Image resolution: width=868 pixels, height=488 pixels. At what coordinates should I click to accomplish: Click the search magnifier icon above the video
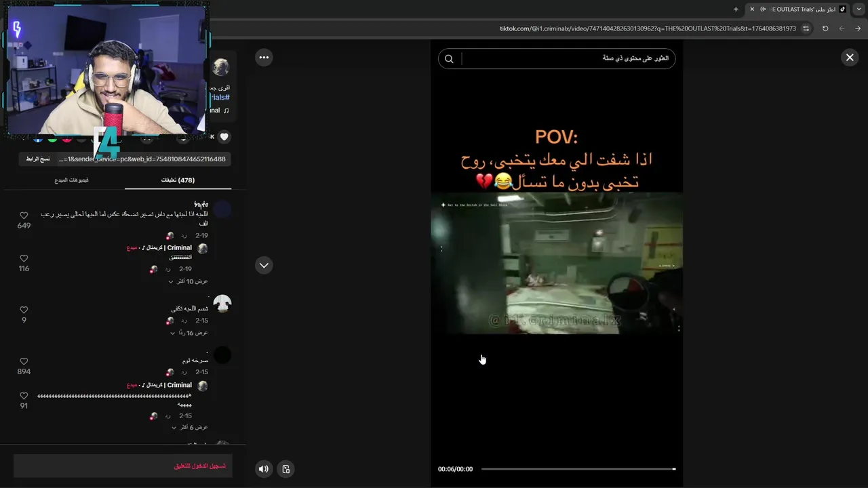(x=449, y=59)
